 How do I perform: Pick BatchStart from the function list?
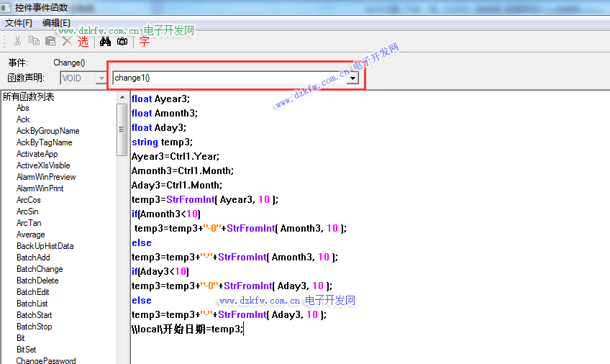[x=34, y=315]
